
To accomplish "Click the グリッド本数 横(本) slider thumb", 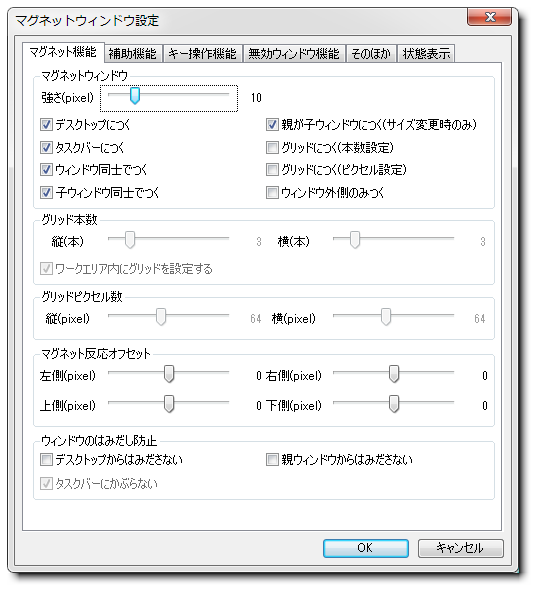I will 355,240.
